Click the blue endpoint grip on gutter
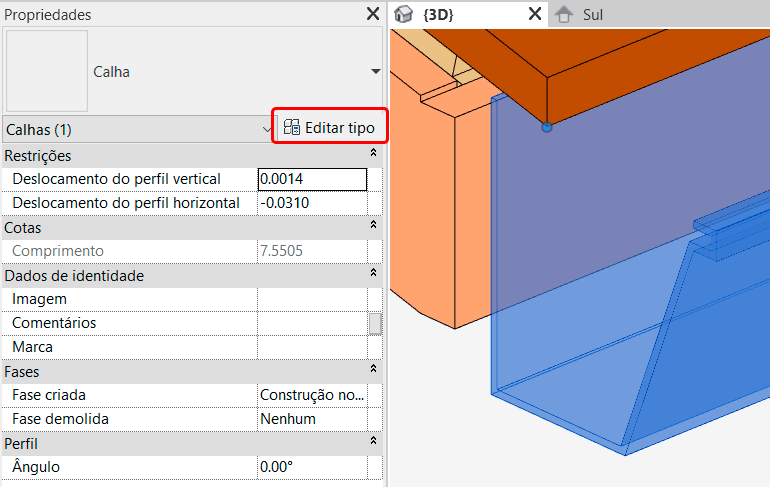 pyautogui.click(x=547, y=127)
